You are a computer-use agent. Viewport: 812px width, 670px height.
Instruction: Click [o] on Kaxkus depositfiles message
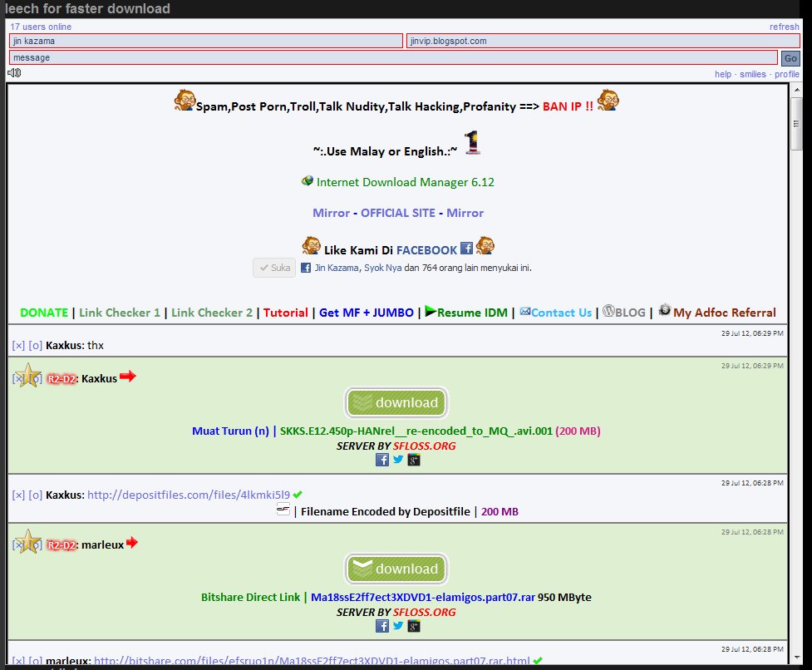(x=35, y=495)
